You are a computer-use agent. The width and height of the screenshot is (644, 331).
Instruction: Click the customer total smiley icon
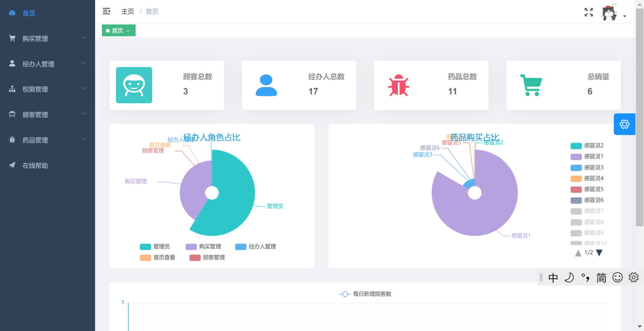point(134,85)
